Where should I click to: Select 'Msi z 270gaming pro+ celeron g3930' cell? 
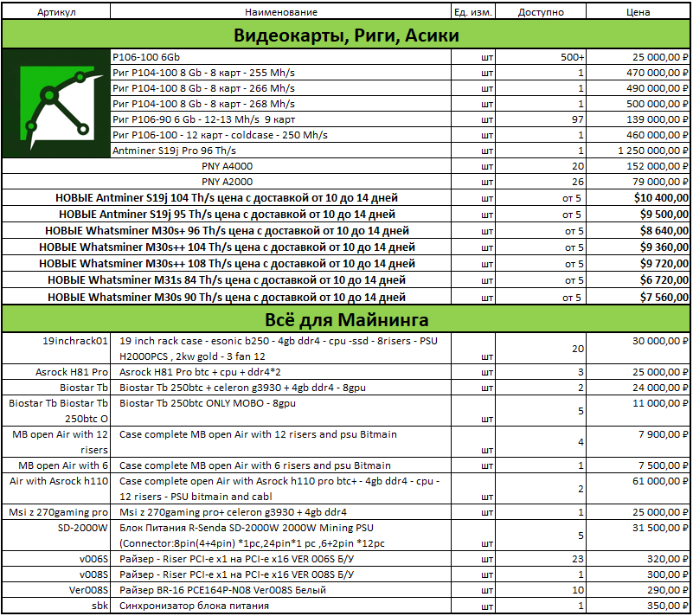pos(280,511)
